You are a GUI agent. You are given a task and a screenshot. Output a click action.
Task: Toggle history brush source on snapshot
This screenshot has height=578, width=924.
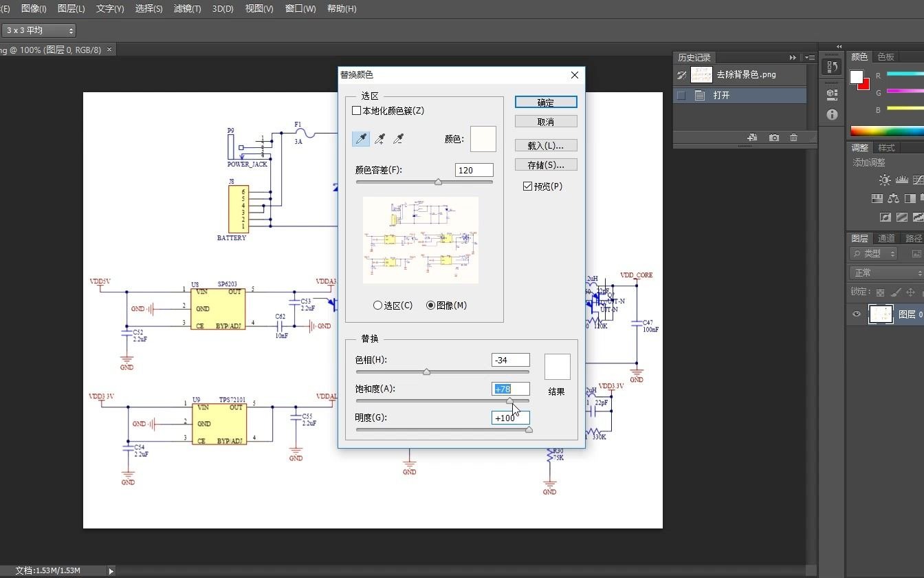[x=681, y=75]
